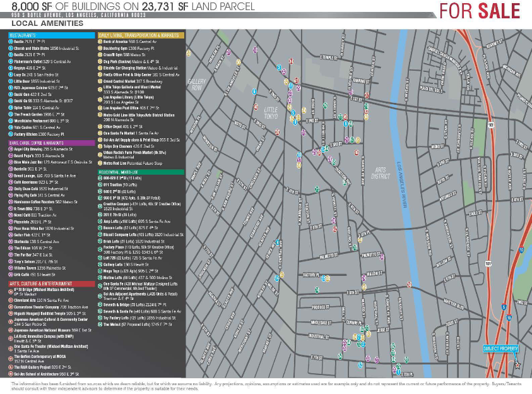Click the FOR SALE banner text

pyautogui.click(x=480, y=11)
